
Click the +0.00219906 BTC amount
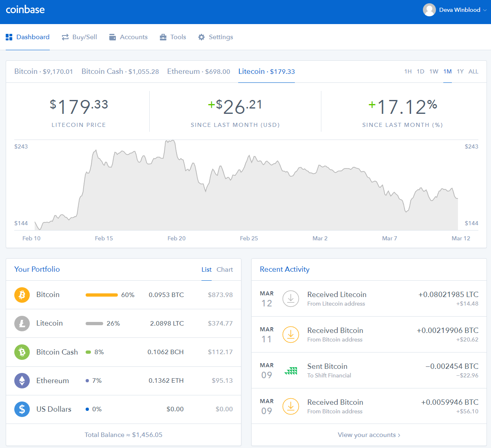coord(448,330)
